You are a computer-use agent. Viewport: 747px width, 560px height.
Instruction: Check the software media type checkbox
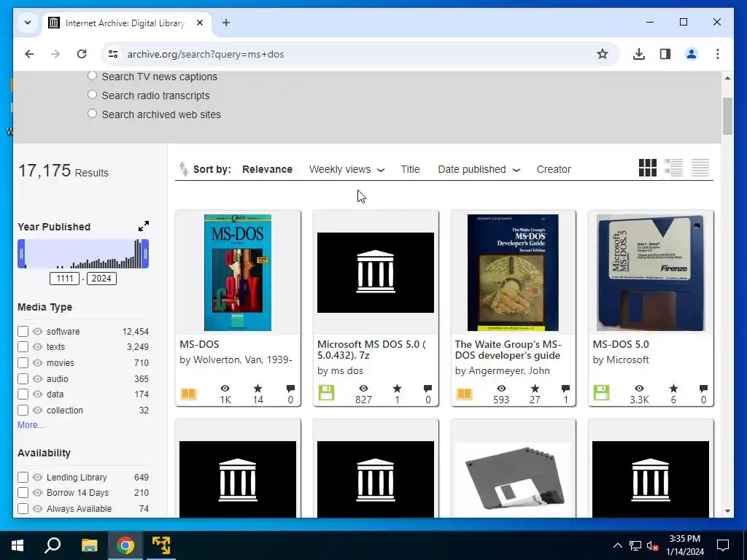23,332
